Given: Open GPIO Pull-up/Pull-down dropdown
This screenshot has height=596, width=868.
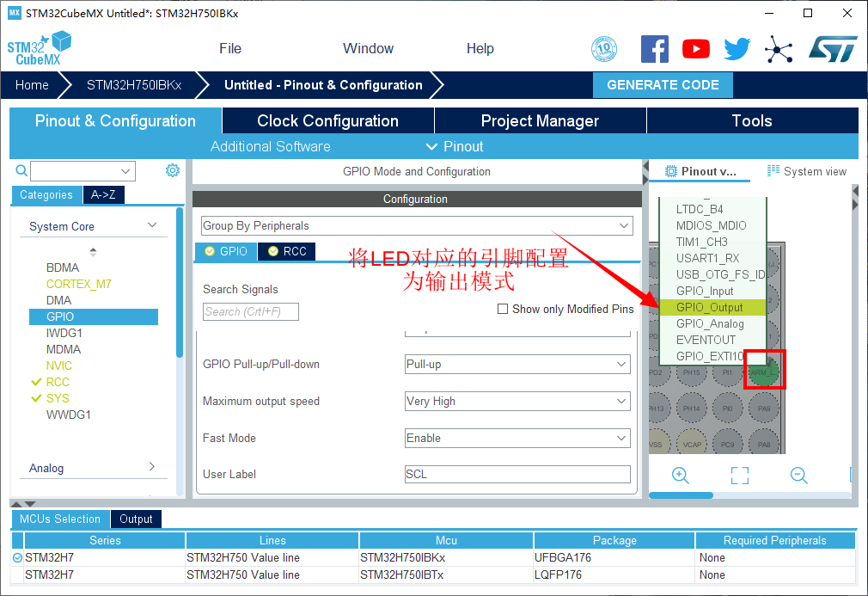Looking at the screenshot, I should 517,365.
